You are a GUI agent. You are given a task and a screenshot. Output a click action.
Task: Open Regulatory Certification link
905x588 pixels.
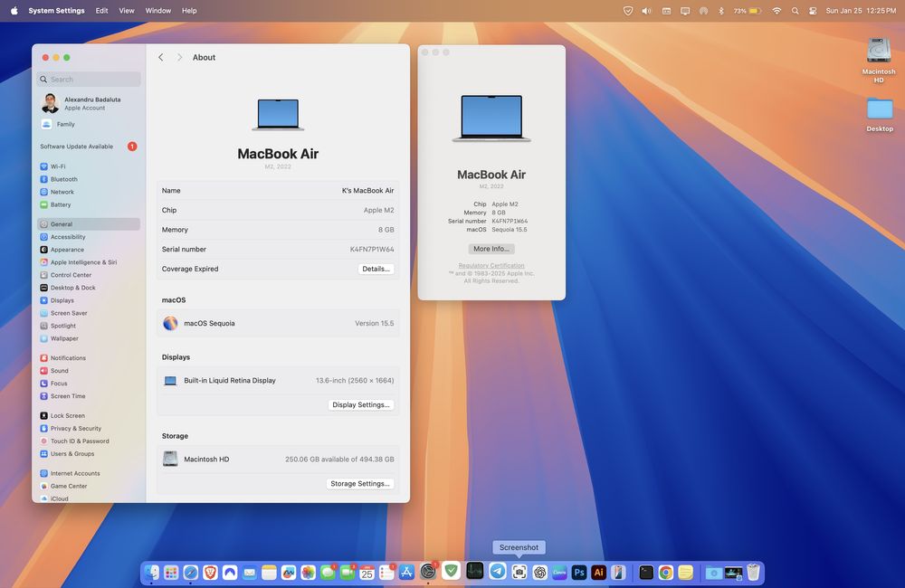(x=491, y=265)
